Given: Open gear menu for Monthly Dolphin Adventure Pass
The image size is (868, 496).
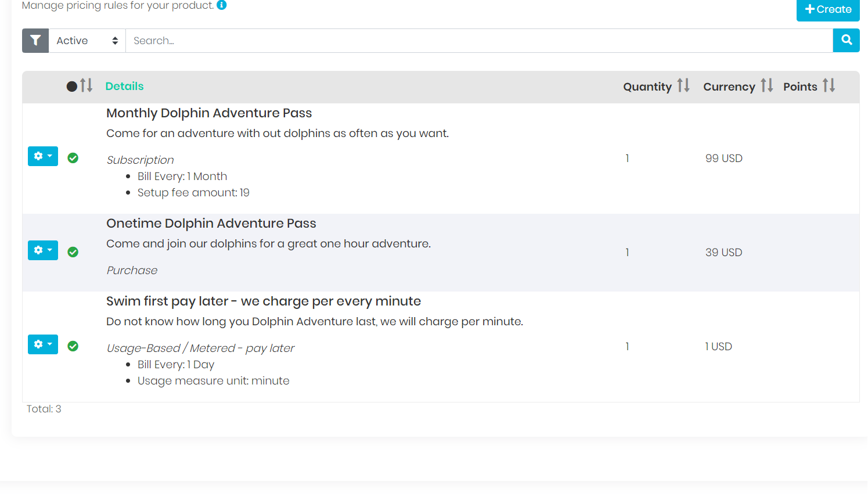Looking at the screenshot, I should pos(43,156).
